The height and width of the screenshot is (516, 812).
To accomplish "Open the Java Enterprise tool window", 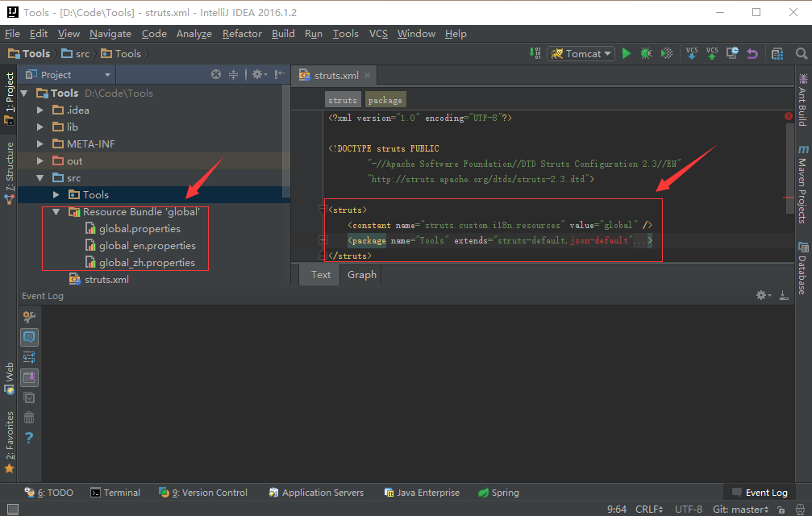I will coord(422,492).
